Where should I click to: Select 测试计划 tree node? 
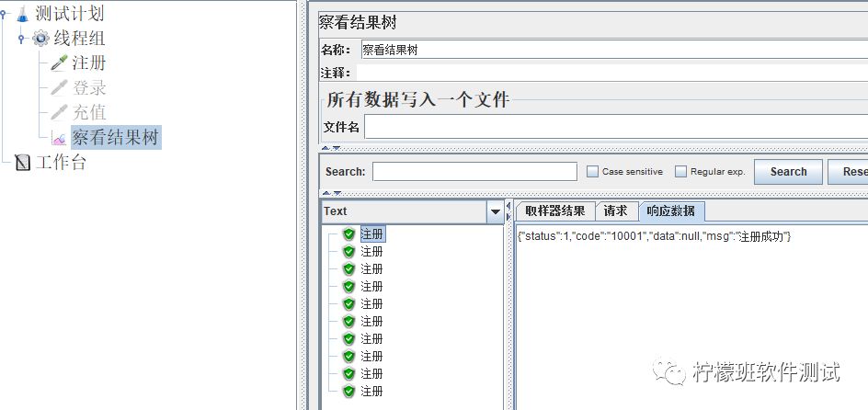pos(69,13)
